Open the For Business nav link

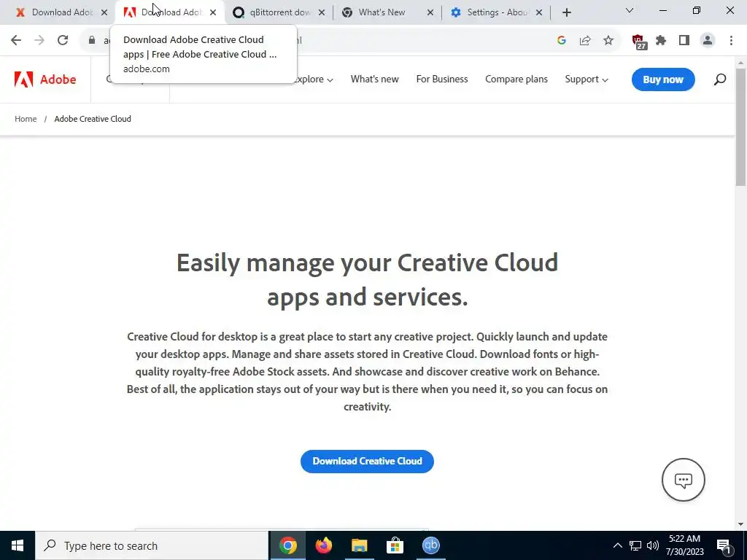pyautogui.click(x=441, y=79)
